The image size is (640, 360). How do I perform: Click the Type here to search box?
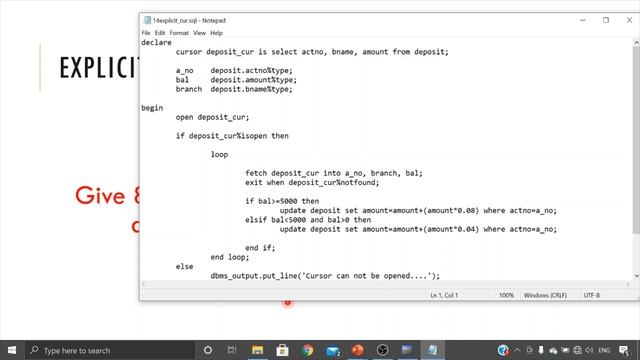[x=110, y=350]
